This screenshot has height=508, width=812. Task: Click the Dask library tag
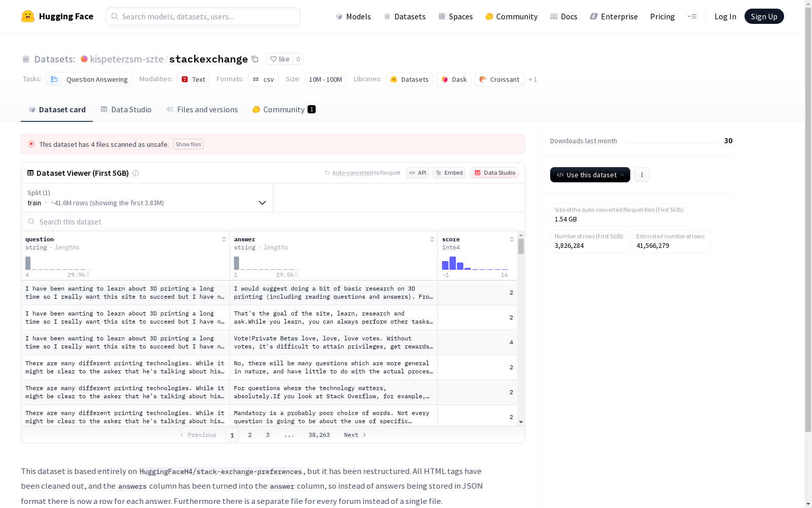click(454, 79)
